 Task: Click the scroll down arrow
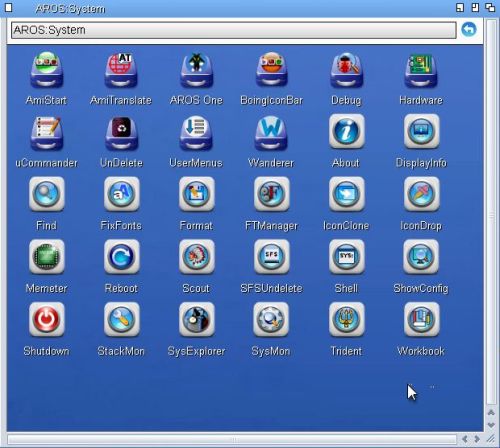point(491,425)
